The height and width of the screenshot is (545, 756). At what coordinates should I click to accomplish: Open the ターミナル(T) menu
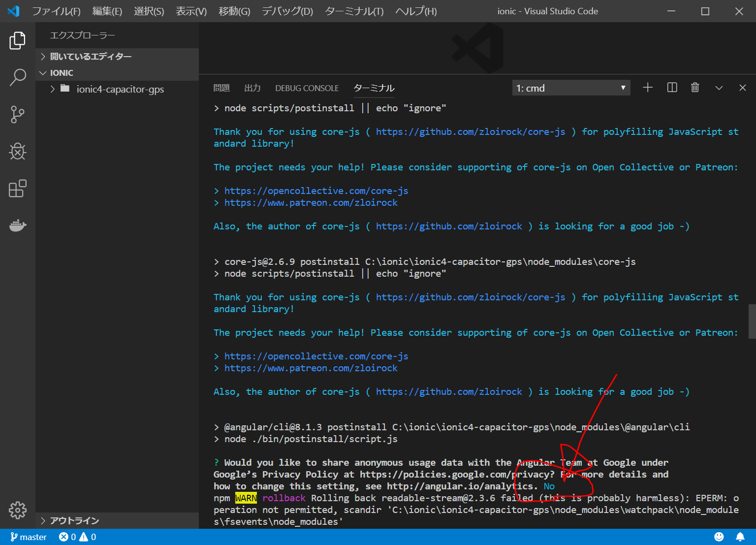pyautogui.click(x=354, y=11)
